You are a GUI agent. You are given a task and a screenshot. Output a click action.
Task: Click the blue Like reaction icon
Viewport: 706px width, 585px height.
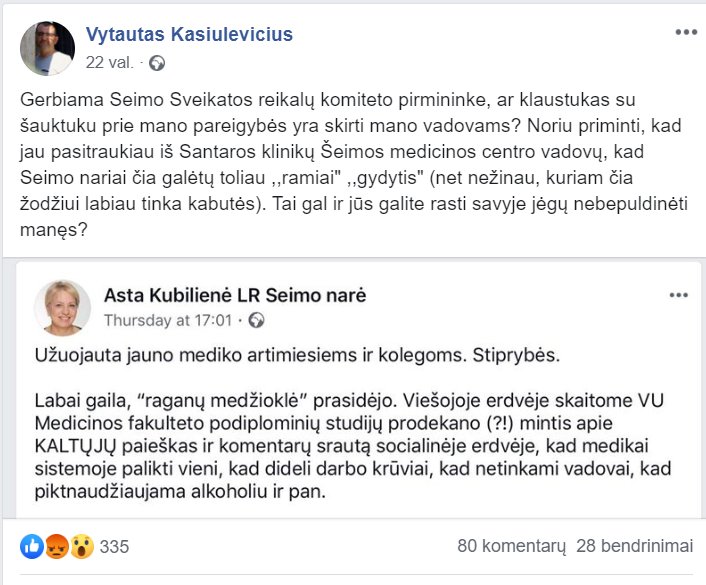[x=32, y=547]
